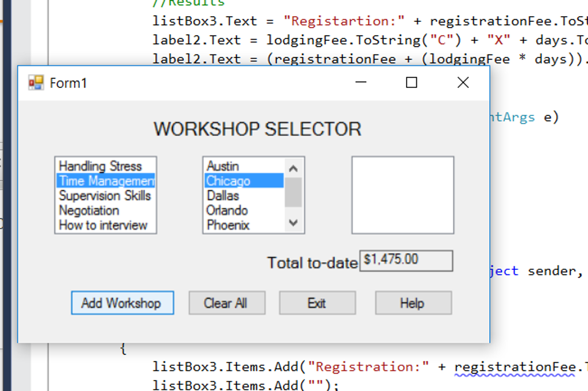Image resolution: width=588 pixels, height=391 pixels.
Task: Click the Add Workshop button
Action: (x=122, y=303)
